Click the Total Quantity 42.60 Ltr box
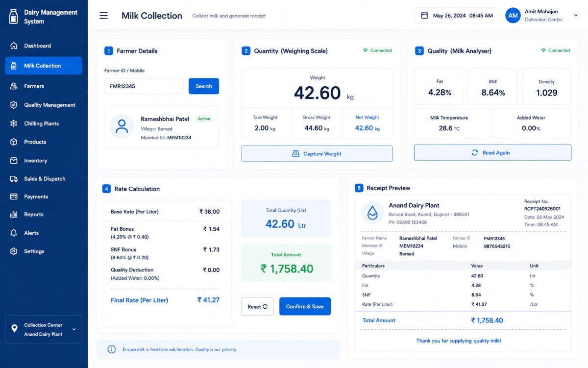This screenshot has width=588, height=368. 286,219
